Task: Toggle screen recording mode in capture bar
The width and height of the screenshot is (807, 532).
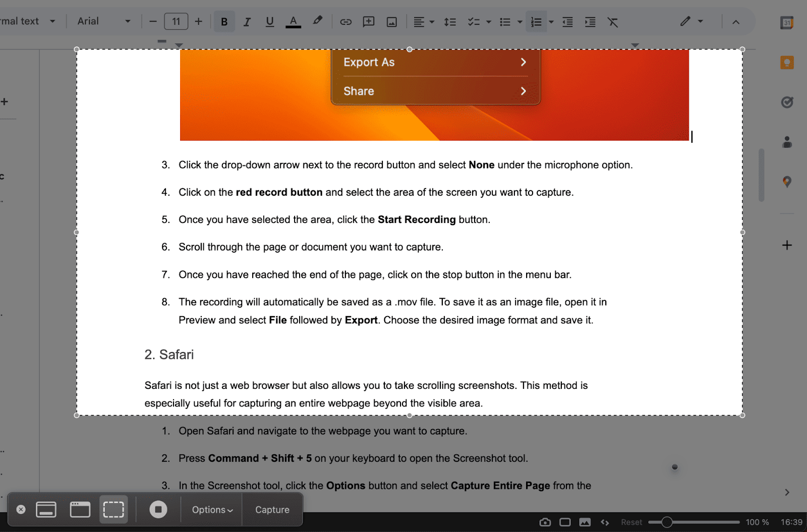Action: point(158,509)
